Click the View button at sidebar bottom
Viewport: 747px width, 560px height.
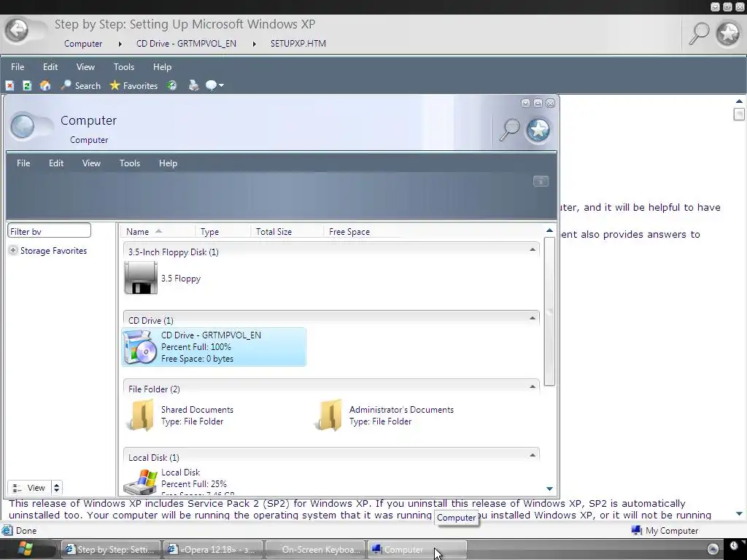pyautogui.click(x=29, y=488)
